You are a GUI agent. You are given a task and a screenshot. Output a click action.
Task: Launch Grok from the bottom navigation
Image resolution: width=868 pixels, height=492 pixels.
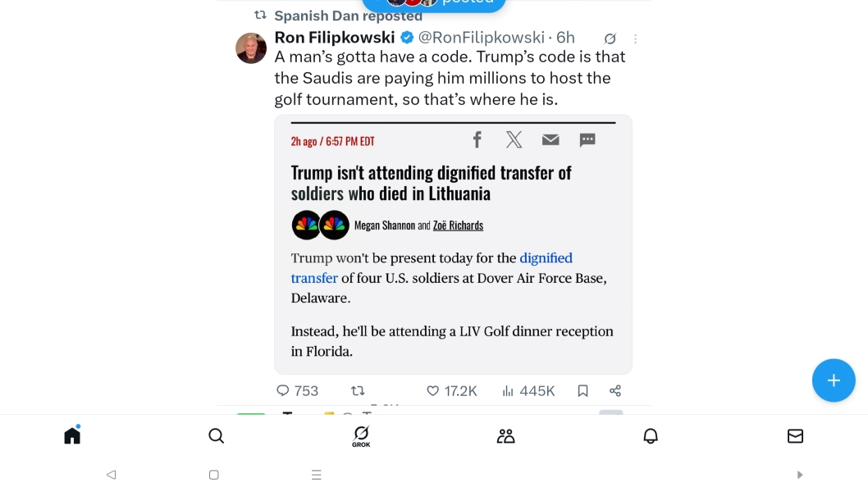[x=361, y=435]
